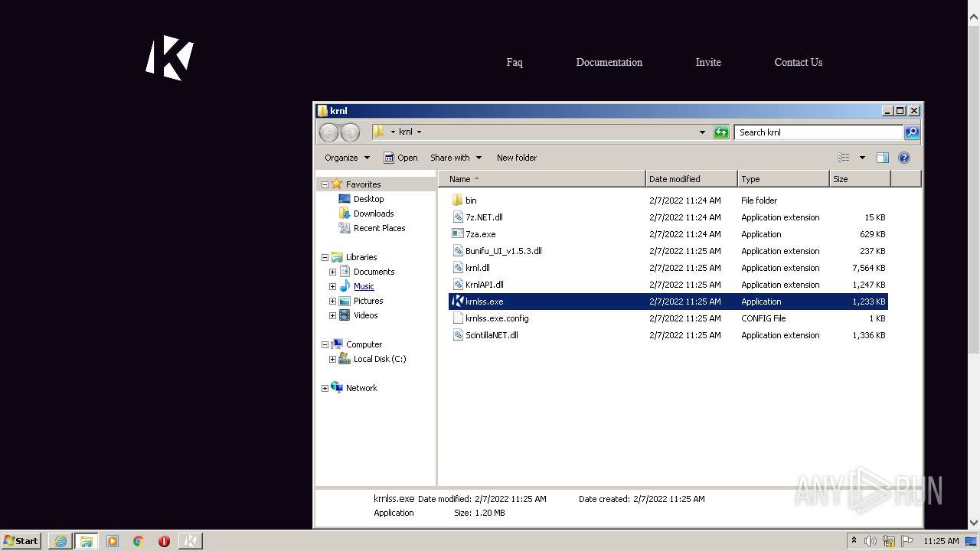This screenshot has height=551, width=980.
Task: Sort by Size column header
Action: point(860,179)
